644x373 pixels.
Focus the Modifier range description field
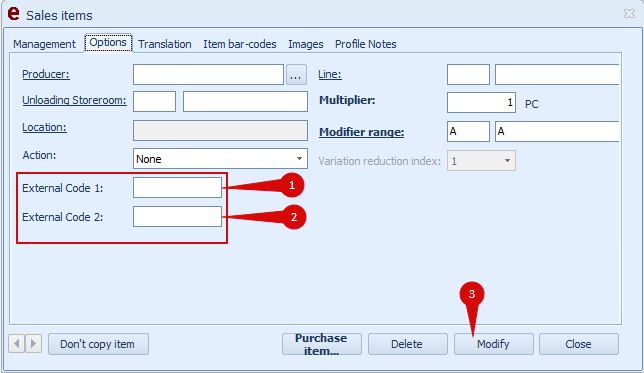point(557,131)
